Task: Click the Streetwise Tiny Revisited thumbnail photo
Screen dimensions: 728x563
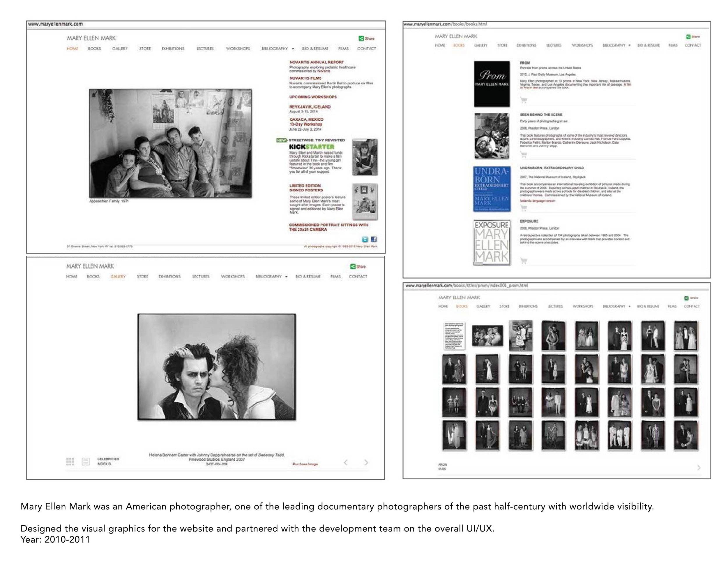Action: pos(365,157)
